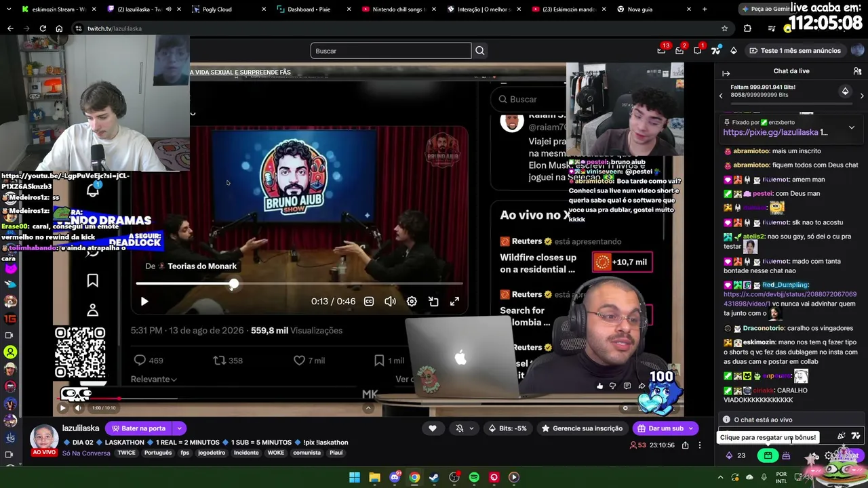Click the bookmark icon with 1 mil

(379, 361)
